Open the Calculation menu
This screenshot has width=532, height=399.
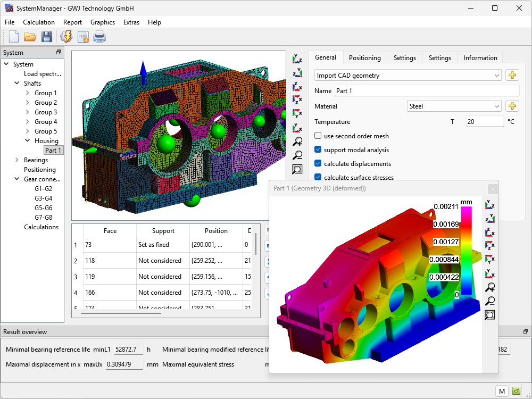39,22
